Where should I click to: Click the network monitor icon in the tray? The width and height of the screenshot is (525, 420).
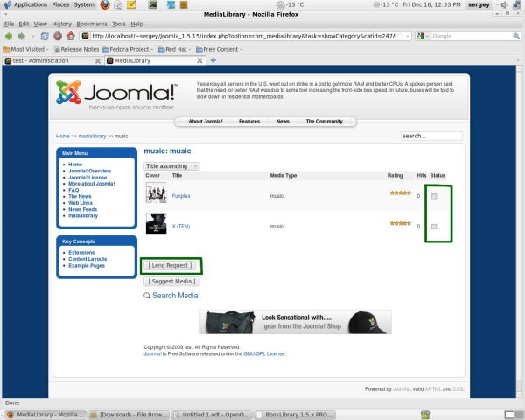516,4
